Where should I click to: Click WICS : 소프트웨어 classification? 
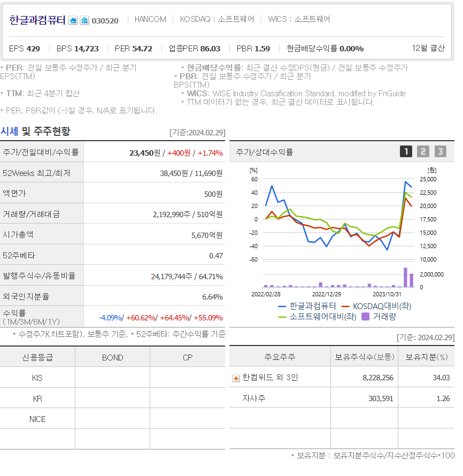click(299, 19)
